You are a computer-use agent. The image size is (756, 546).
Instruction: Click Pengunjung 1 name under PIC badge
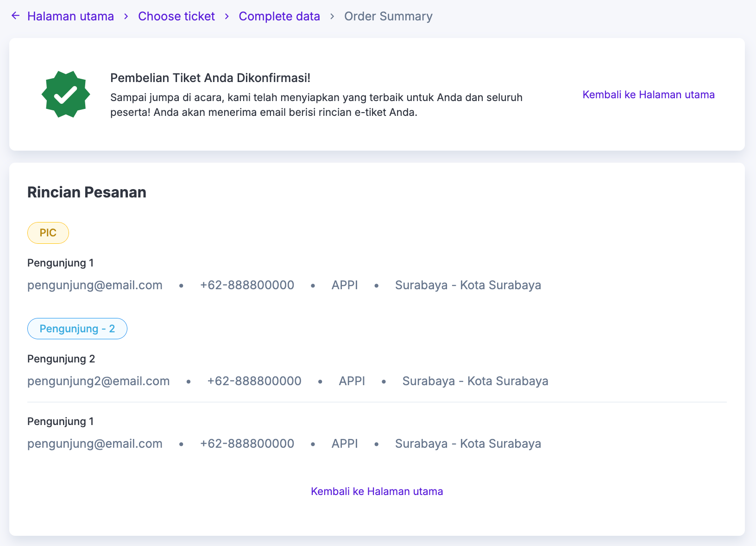pos(61,263)
